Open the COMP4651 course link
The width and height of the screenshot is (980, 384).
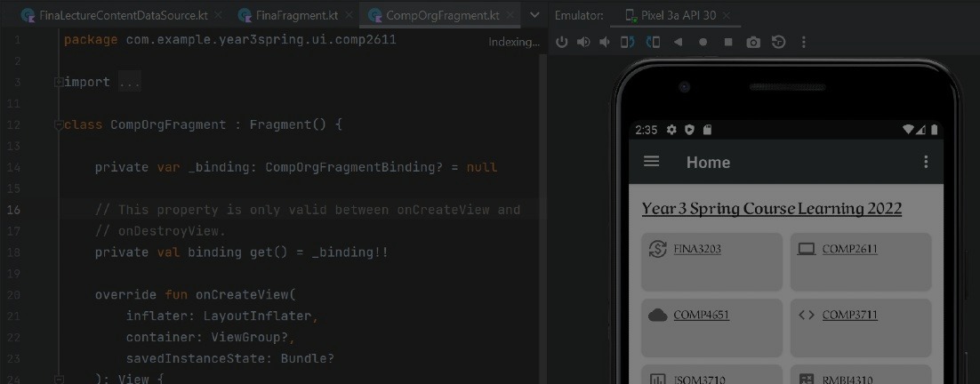point(702,316)
